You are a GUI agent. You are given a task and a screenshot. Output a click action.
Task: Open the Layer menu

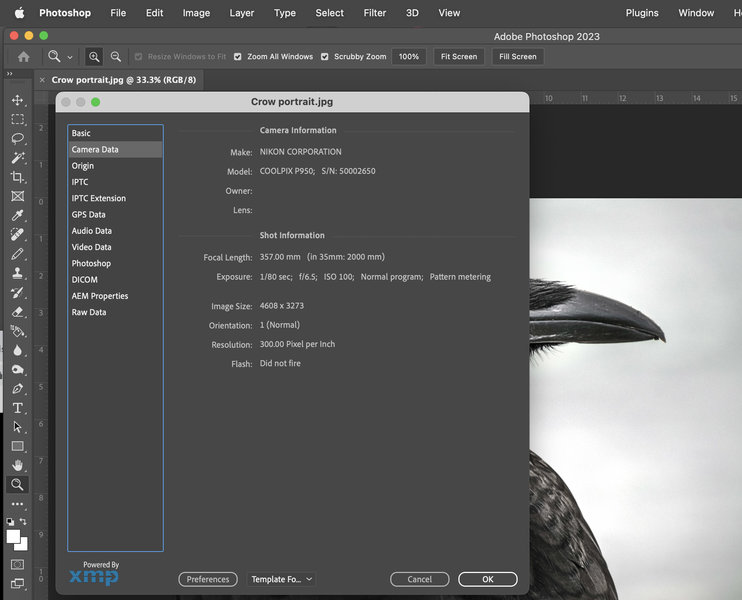tap(242, 13)
